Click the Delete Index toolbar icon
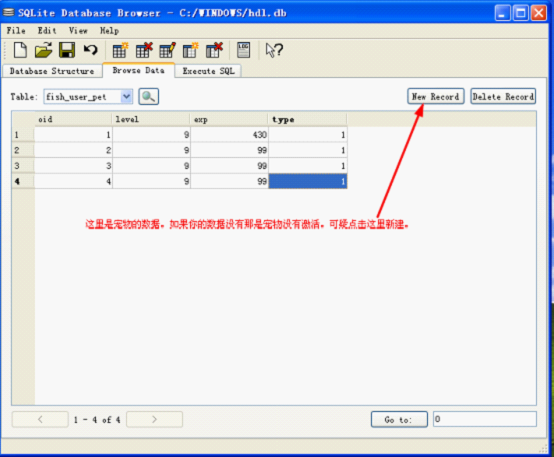 214,50
